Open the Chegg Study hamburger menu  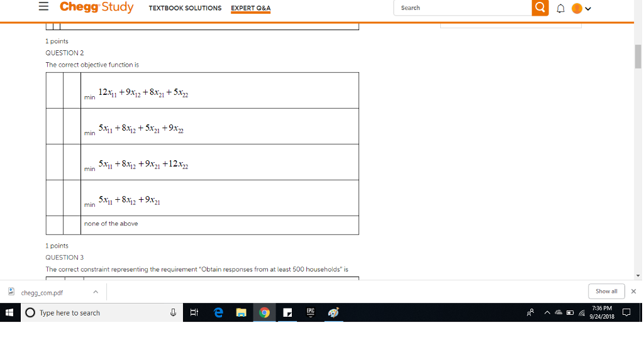[43, 7]
